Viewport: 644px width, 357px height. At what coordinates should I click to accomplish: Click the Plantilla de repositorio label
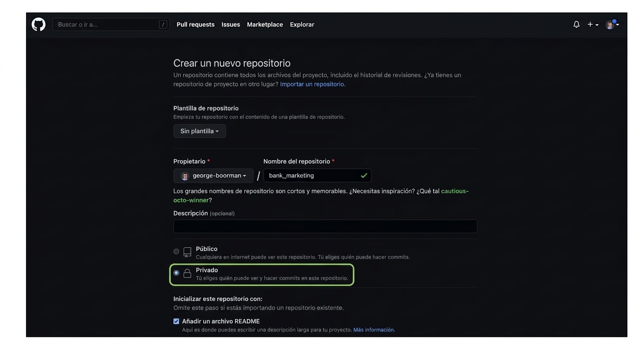(x=206, y=108)
